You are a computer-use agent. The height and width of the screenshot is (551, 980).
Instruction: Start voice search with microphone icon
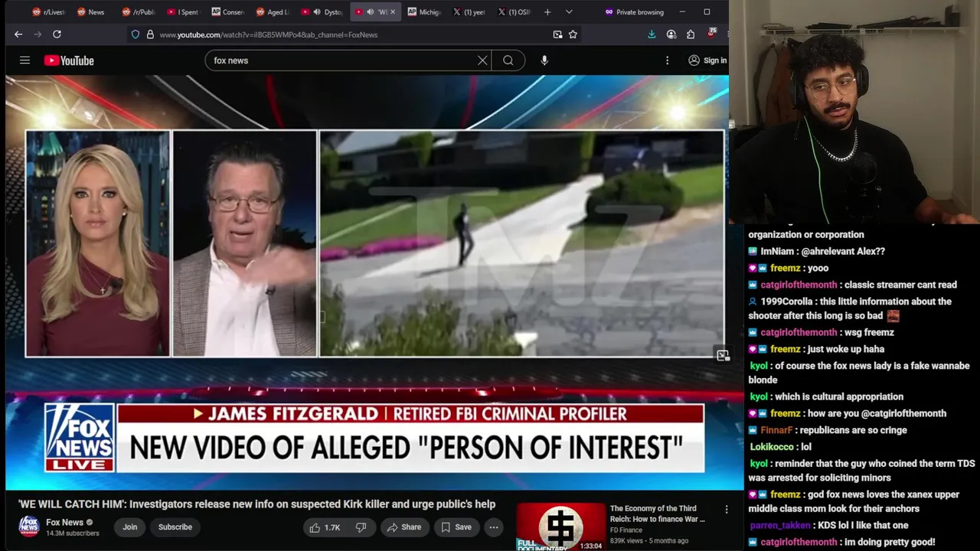[544, 60]
